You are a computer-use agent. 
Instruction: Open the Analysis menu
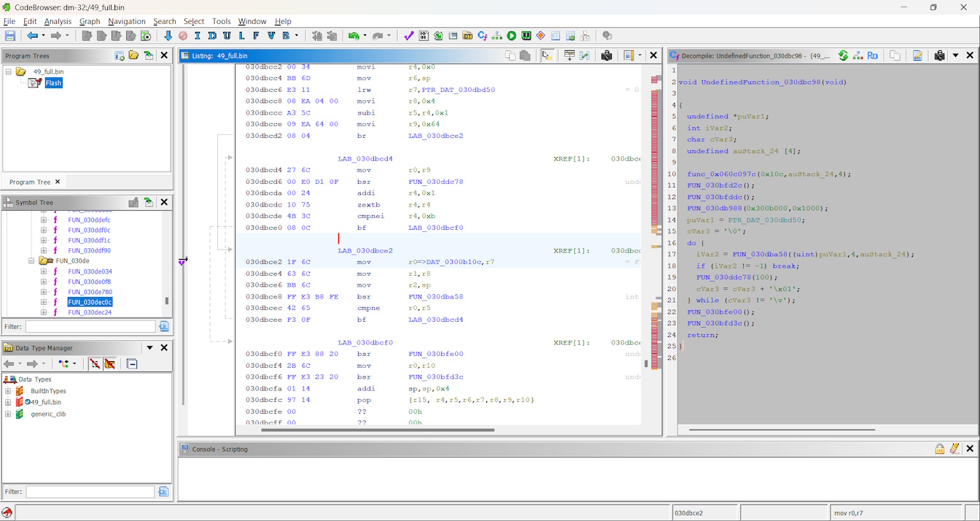[x=58, y=21]
